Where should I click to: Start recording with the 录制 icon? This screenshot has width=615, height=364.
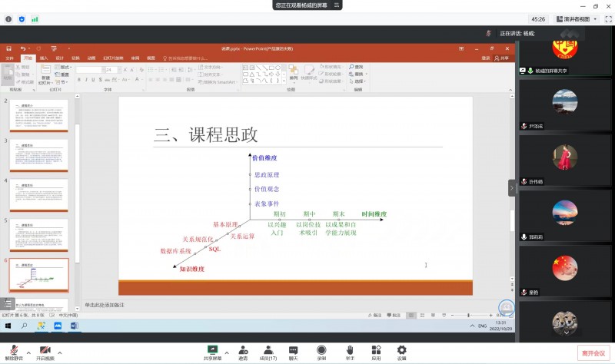tap(321, 350)
